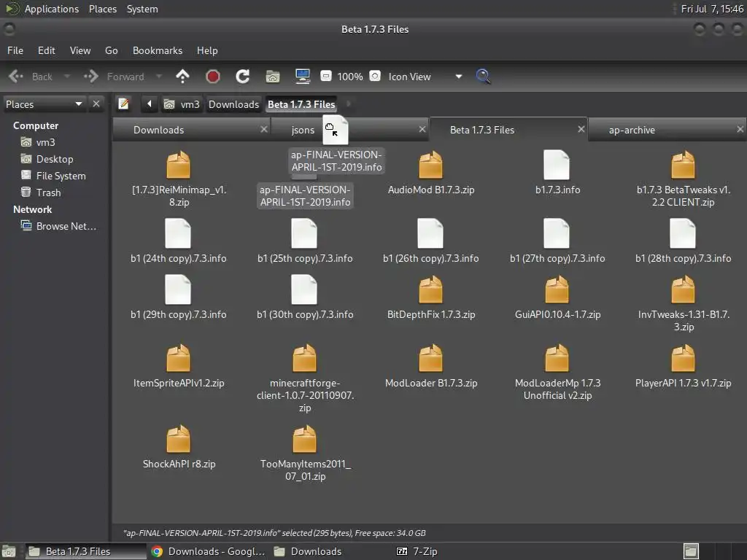Open the Icon View mode dropdown
This screenshot has width=747, height=560.
coord(425,76)
